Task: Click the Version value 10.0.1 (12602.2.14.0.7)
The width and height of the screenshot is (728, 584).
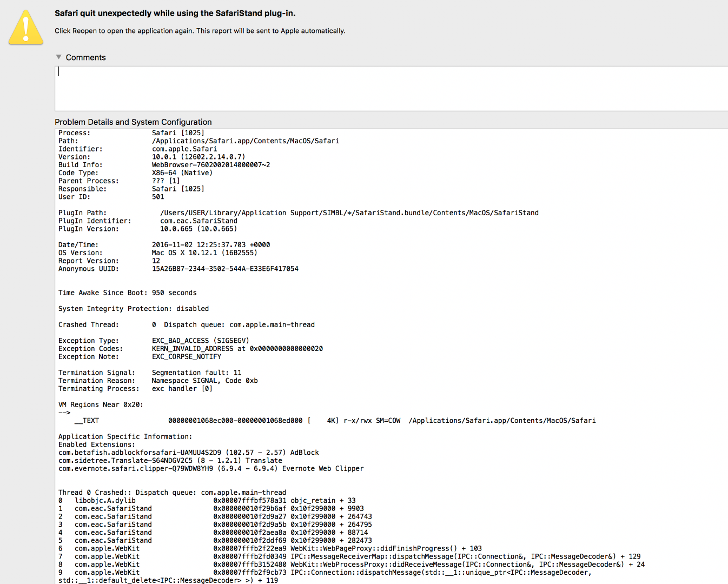Action: pyautogui.click(x=198, y=157)
